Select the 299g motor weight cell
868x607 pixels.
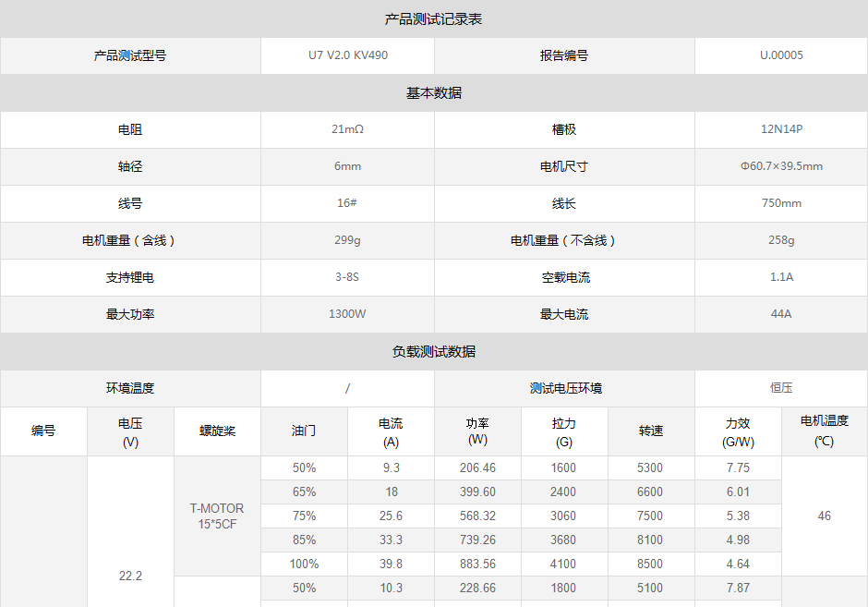(347, 240)
